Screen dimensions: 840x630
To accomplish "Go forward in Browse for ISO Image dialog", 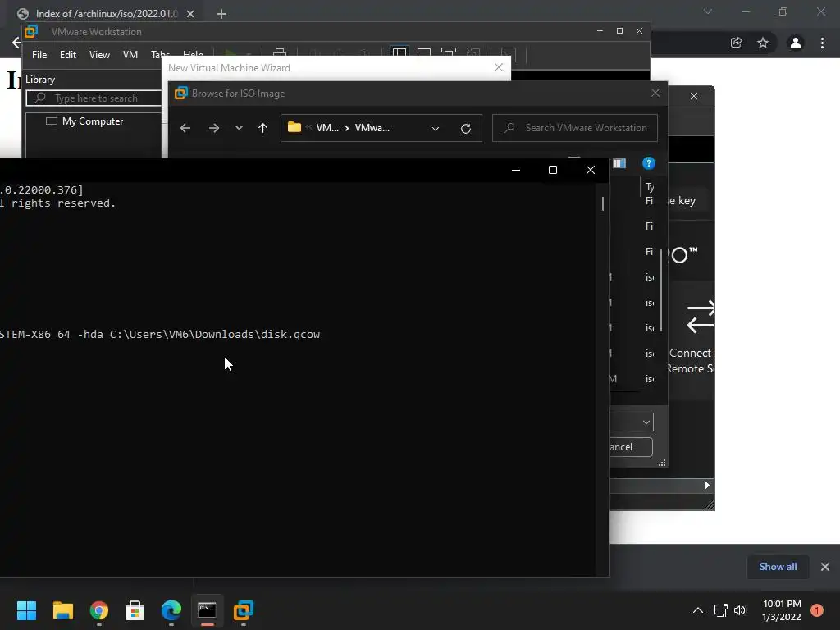I will (214, 128).
